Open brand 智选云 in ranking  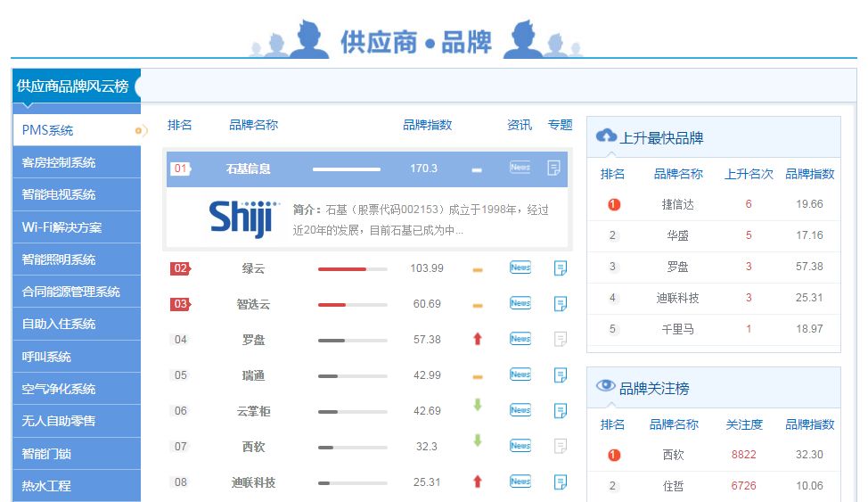point(253,304)
